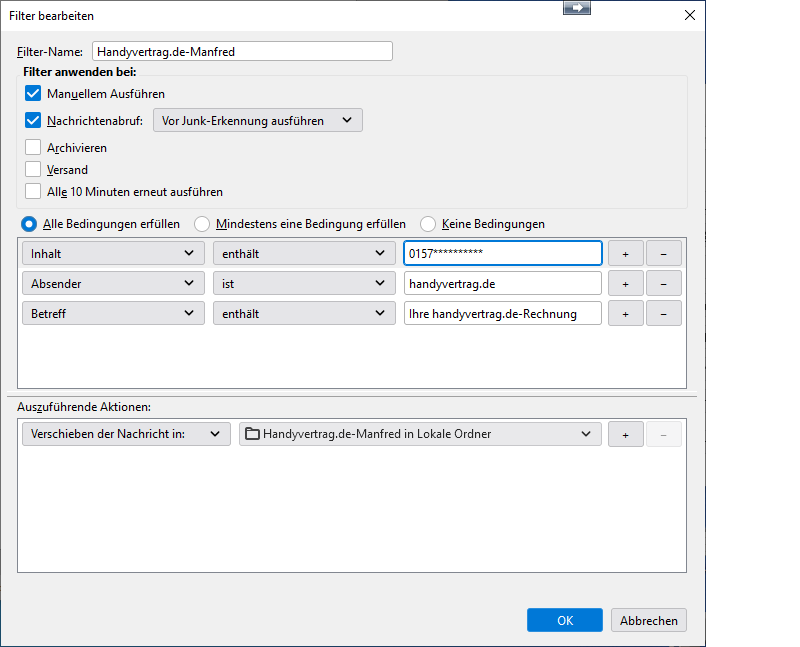This screenshot has width=800, height=647.
Task: Remove the Inhalt condition row
Action: [x=664, y=254]
